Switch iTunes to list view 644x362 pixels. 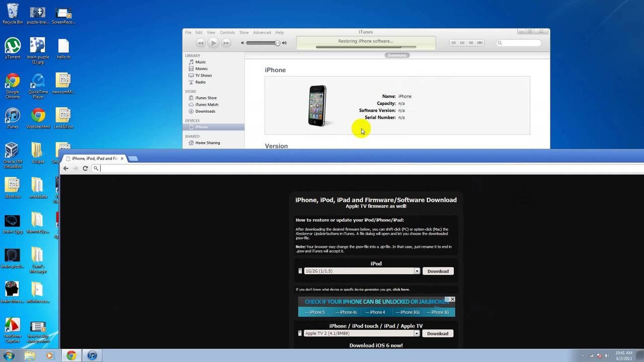pos(453,43)
